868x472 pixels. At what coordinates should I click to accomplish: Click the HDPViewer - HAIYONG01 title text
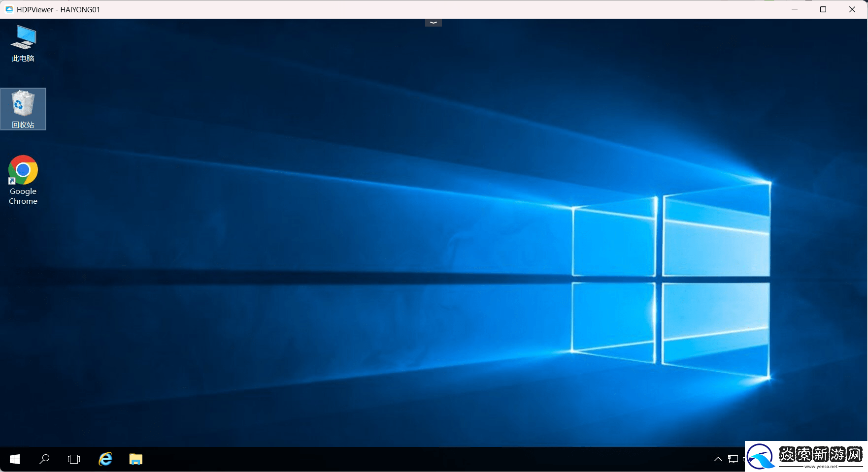coord(58,9)
